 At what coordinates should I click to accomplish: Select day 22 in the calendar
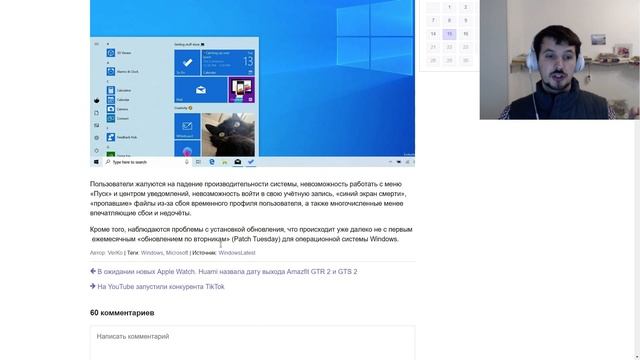[x=449, y=47]
